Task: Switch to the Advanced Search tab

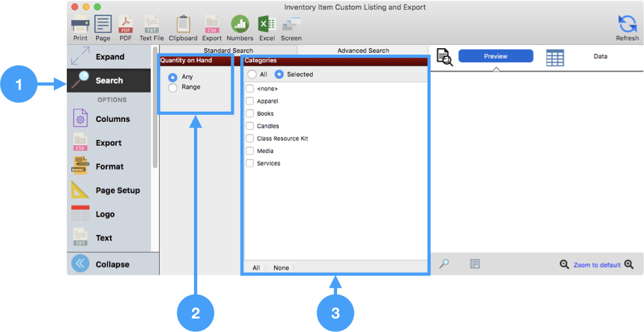Action: (363, 50)
